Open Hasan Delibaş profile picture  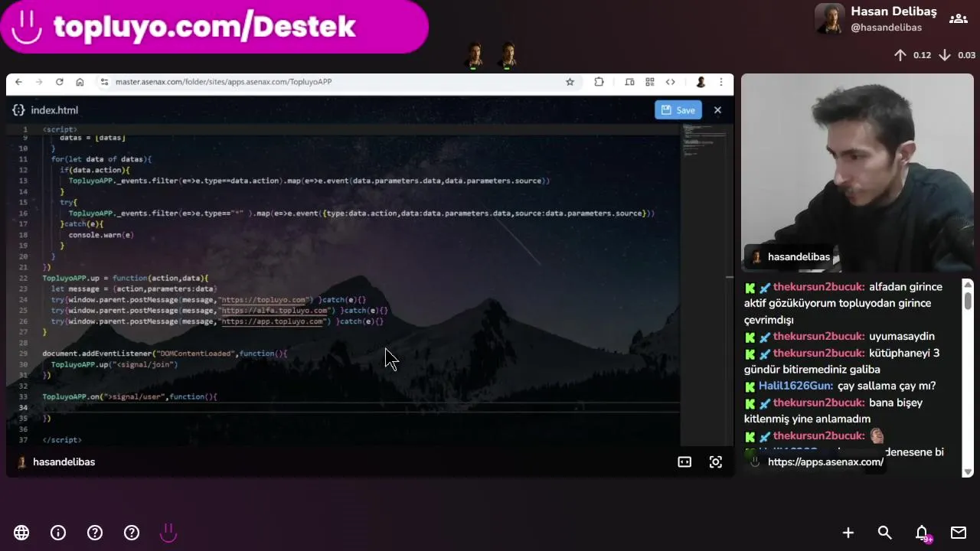[829, 19]
